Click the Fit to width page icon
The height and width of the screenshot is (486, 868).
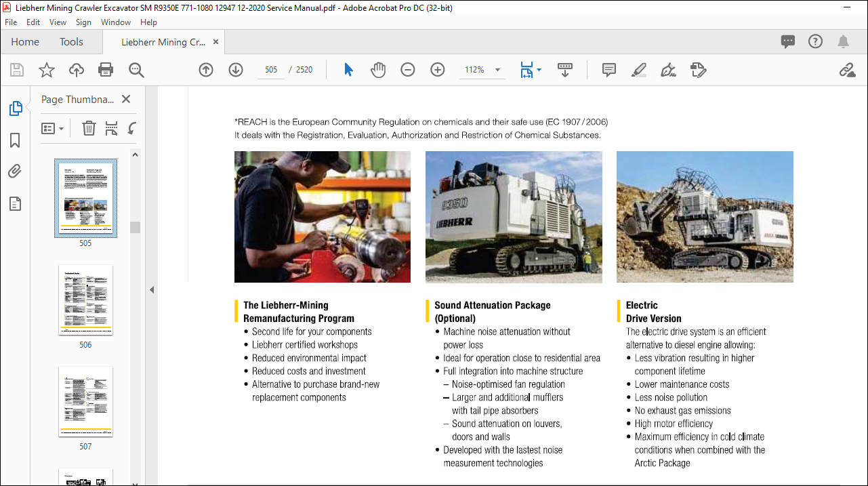(526, 70)
